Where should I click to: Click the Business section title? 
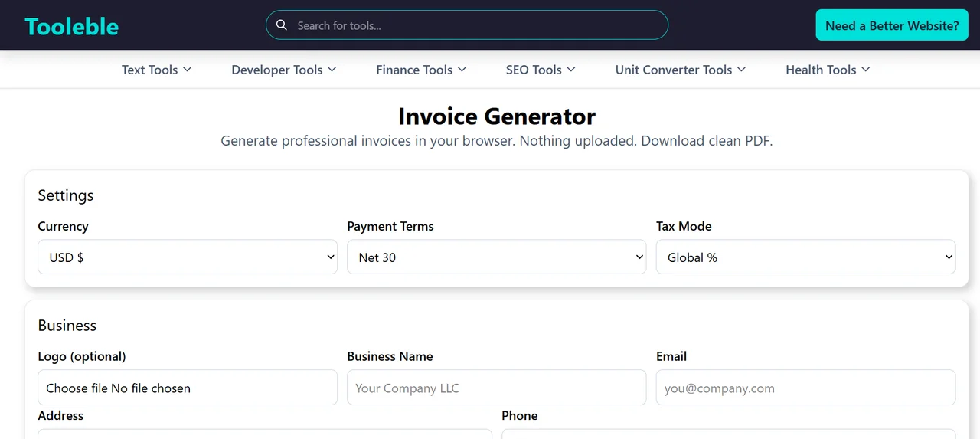(67, 326)
